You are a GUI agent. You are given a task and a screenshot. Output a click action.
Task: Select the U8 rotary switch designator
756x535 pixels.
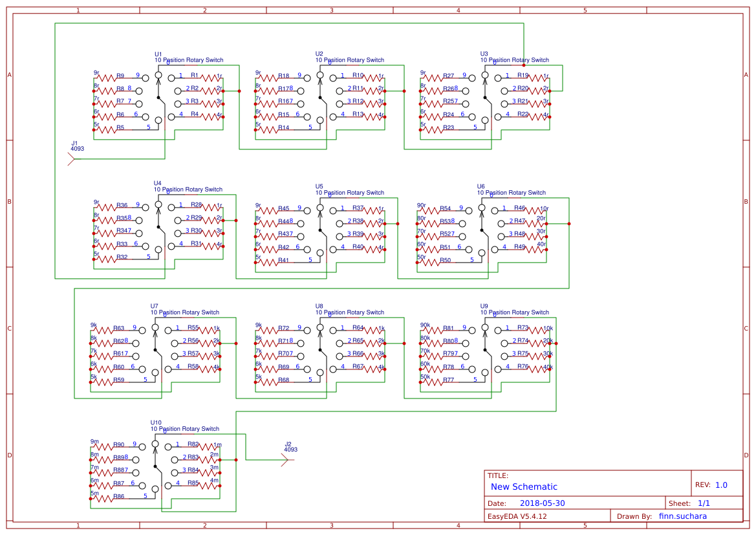319,307
